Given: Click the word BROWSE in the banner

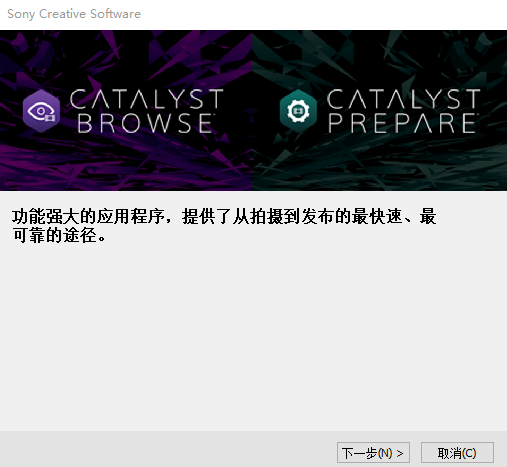Looking at the screenshot, I should 145,123.
